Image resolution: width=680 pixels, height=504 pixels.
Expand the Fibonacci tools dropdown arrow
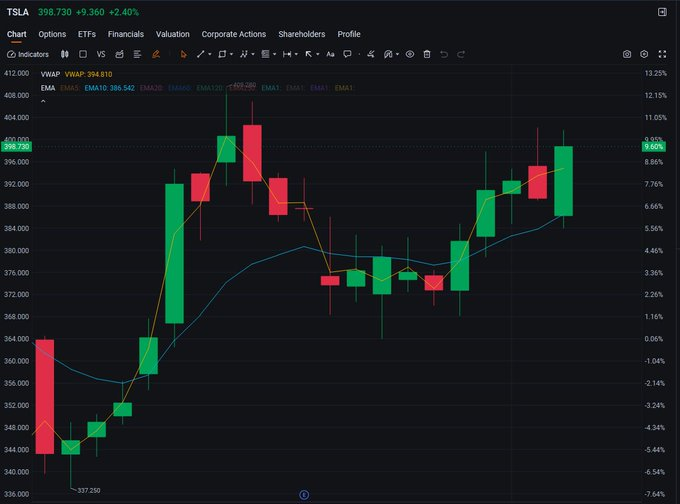275,54
